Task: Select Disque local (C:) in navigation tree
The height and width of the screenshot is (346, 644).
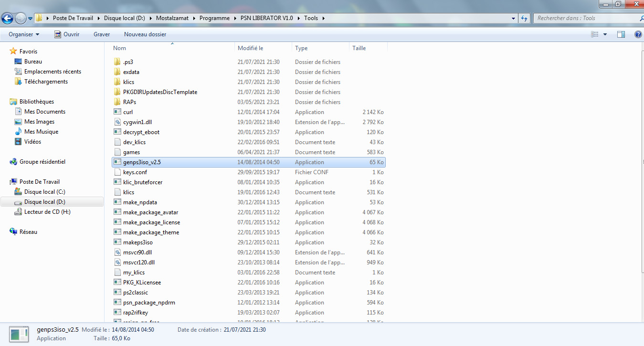Action: (x=44, y=192)
